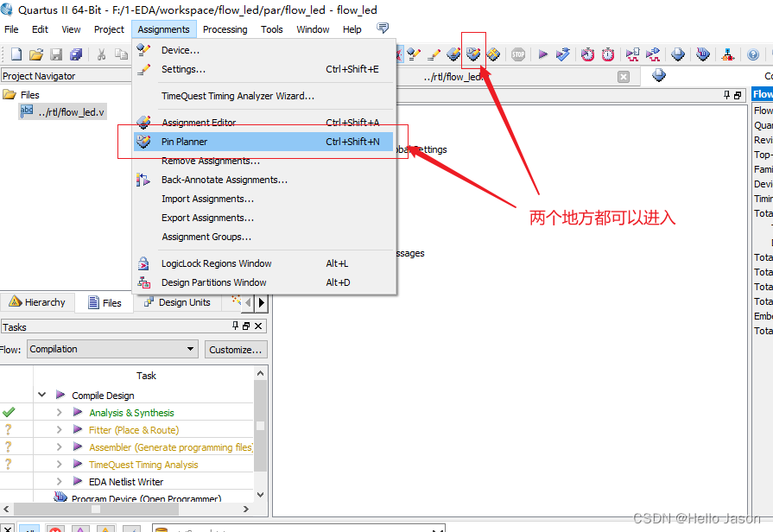The width and height of the screenshot is (773, 532).
Task: Switch to the Design Units tab
Action: tap(177, 302)
